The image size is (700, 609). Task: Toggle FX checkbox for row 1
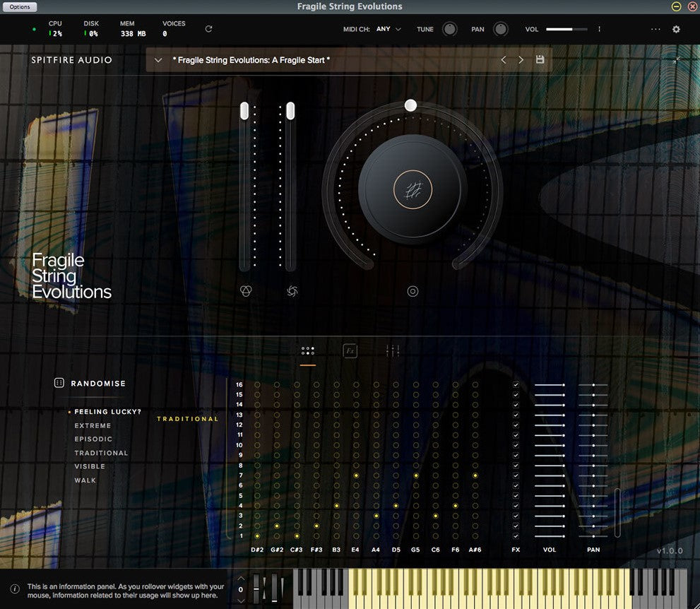pos(516,536)
